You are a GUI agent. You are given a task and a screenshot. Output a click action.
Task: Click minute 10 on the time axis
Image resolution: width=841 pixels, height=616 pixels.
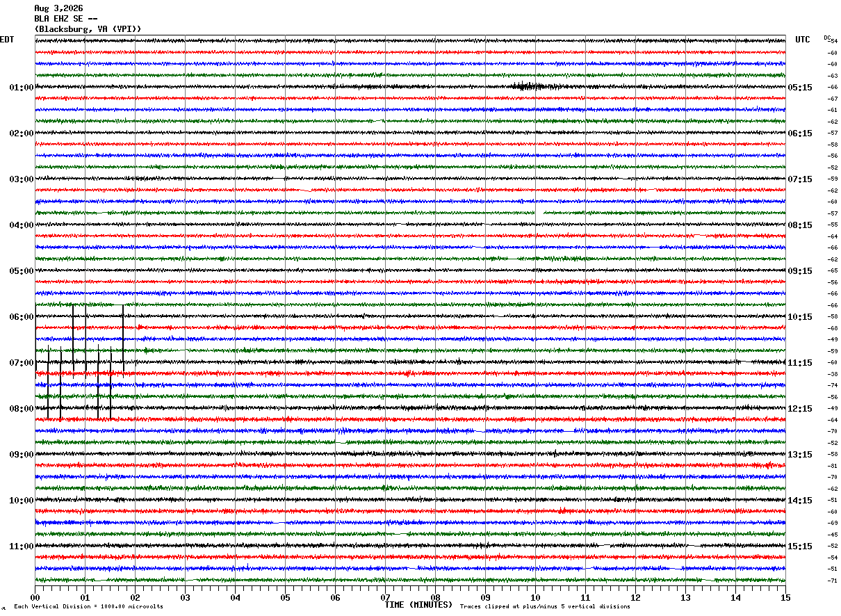[535, 597]
